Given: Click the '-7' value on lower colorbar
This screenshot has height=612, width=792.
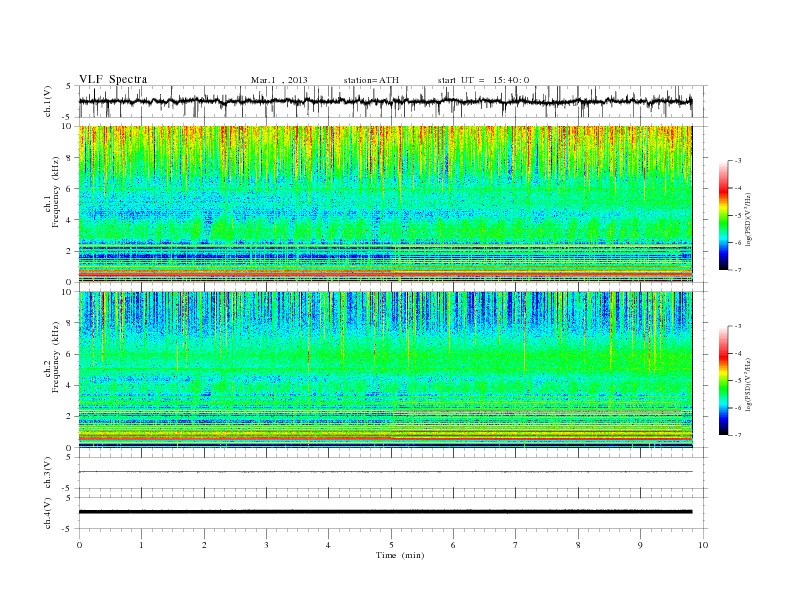Looking at the screenshot, I should (x=737, y=435).
